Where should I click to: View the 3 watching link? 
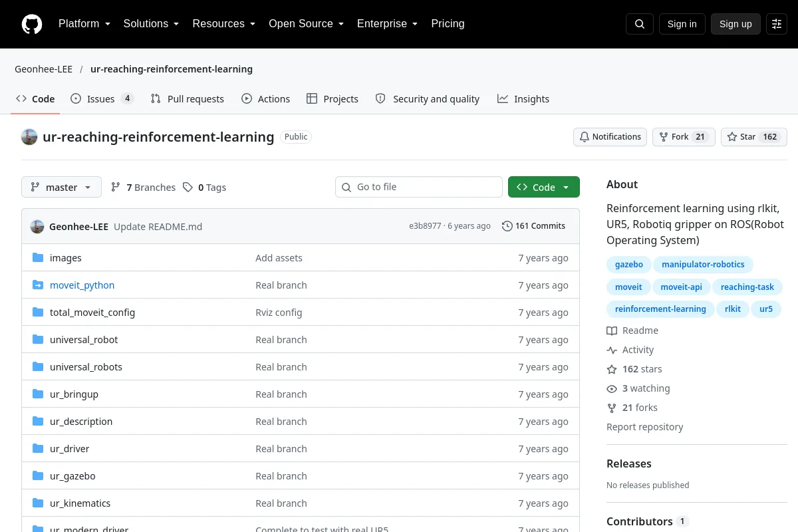click(x=638, y=388)
